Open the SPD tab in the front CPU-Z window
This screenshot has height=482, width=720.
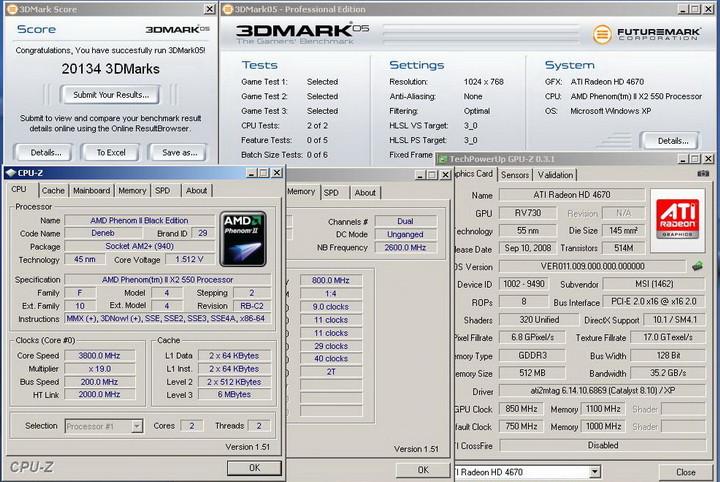point(163,191)
